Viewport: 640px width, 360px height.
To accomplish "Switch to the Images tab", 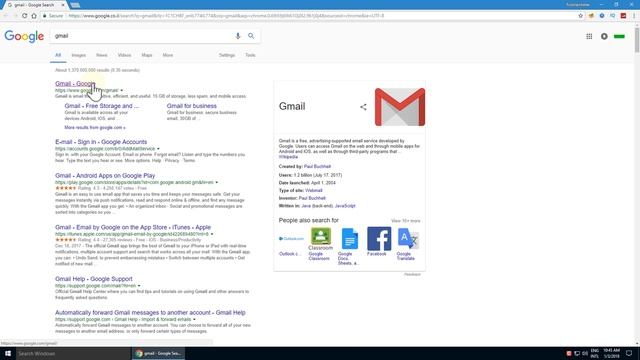I will [79, 55].
